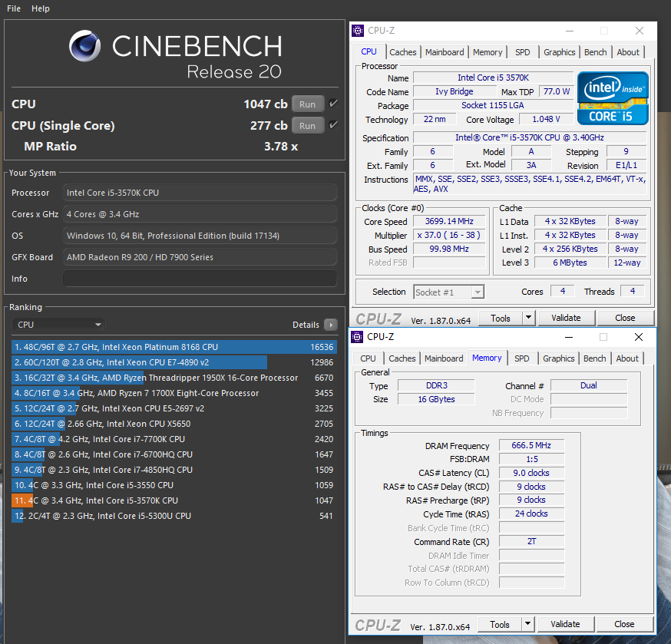Click Close button in bottom CPU-Z window
671x644 pixels.
tap(624, 624)
